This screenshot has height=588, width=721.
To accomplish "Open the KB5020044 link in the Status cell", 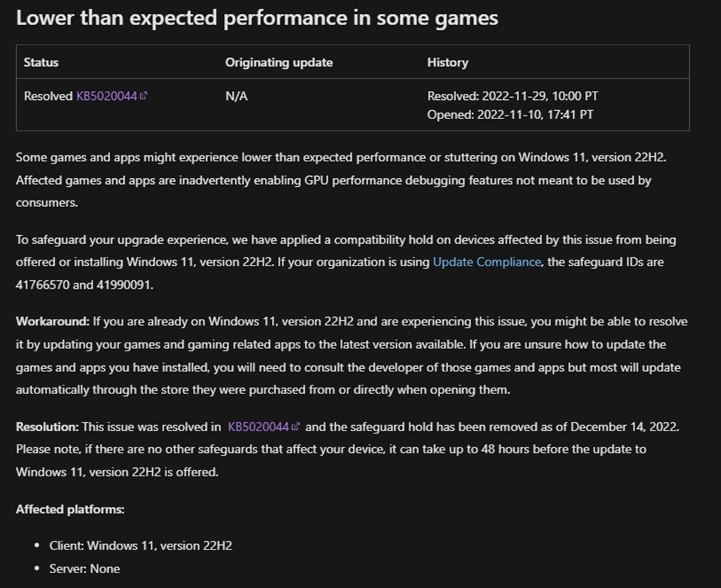I will pyautogui.click(x=106, y=95).
